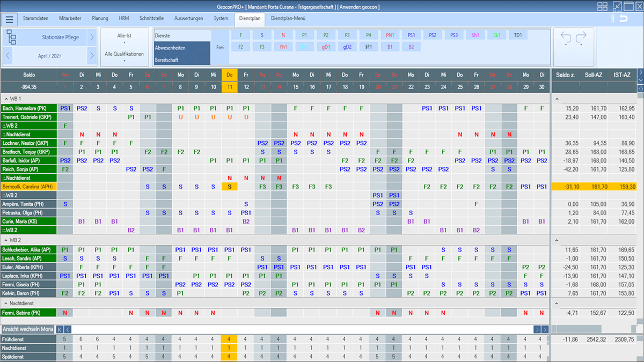Select the red PN1 shift swatch
Screen dimensions: 644x362
[390, 35]
